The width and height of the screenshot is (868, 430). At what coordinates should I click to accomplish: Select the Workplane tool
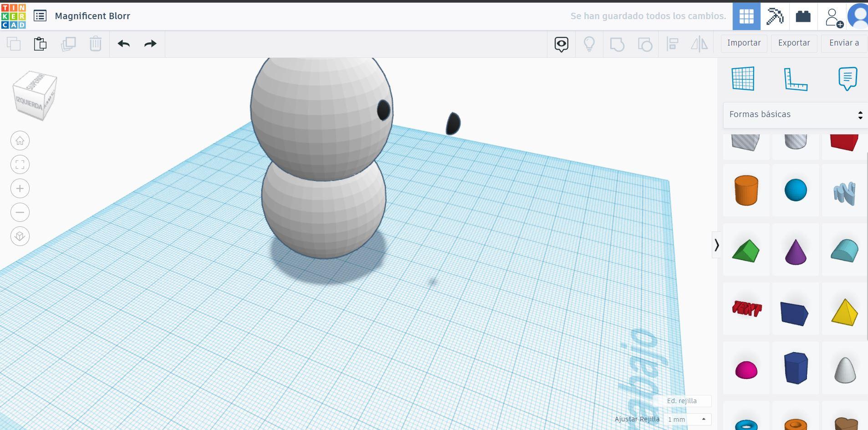click(743, 78)
